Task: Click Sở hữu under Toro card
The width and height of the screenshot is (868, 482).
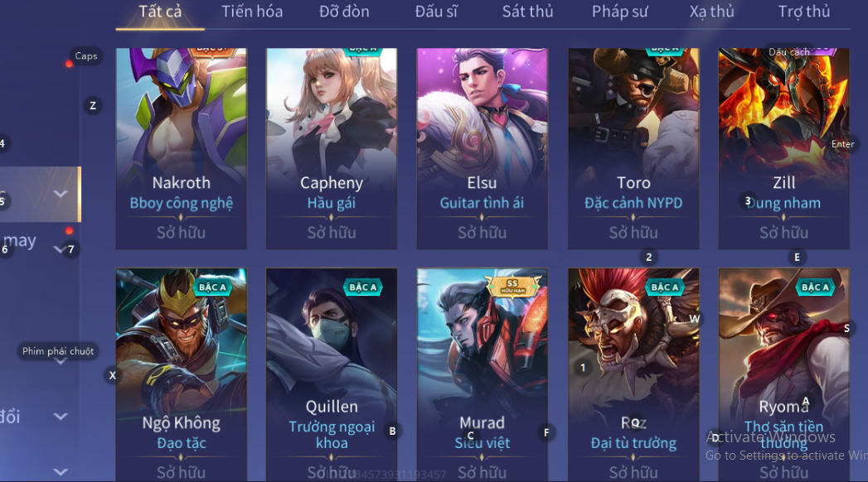Action: point(633,233)
